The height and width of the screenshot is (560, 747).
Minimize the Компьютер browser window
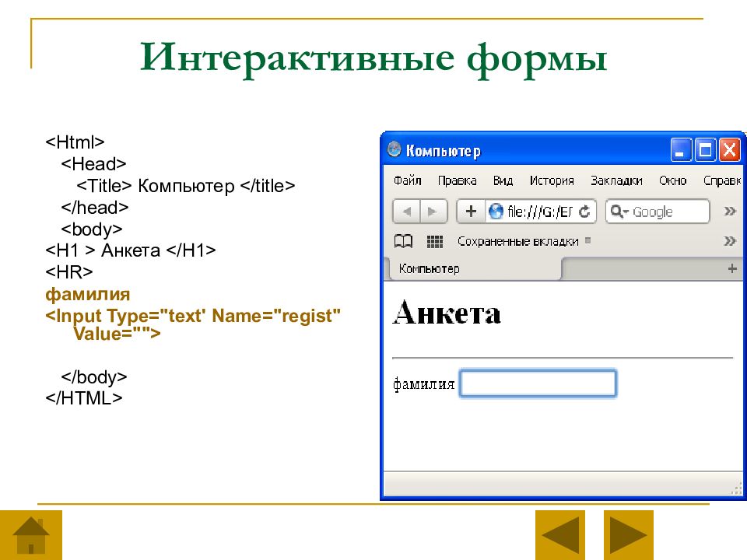coord(680,150)
